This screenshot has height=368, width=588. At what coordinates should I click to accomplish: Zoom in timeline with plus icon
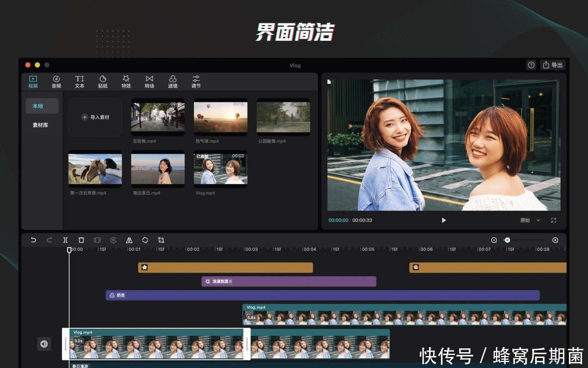tap(555, 240)
